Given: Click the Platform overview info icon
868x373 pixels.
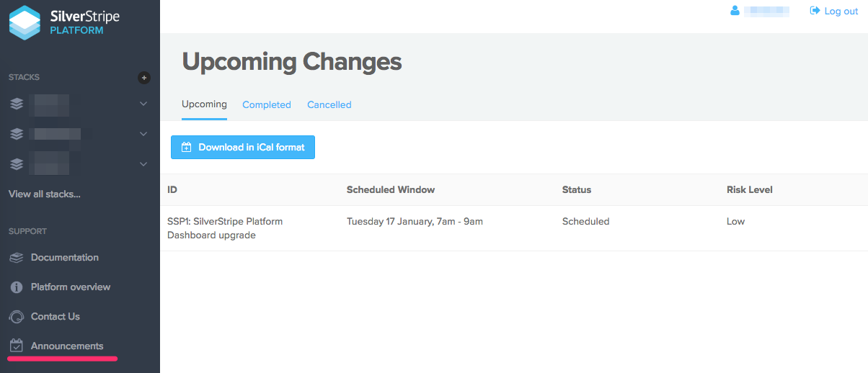Looking at the screenshot, I should pyautogui.click(x=17, y=287).
